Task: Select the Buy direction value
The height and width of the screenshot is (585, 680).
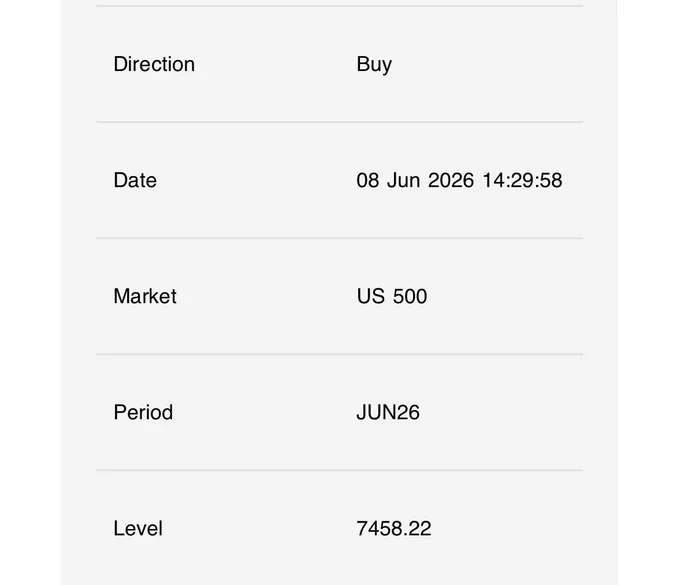Action: [374, 65]
